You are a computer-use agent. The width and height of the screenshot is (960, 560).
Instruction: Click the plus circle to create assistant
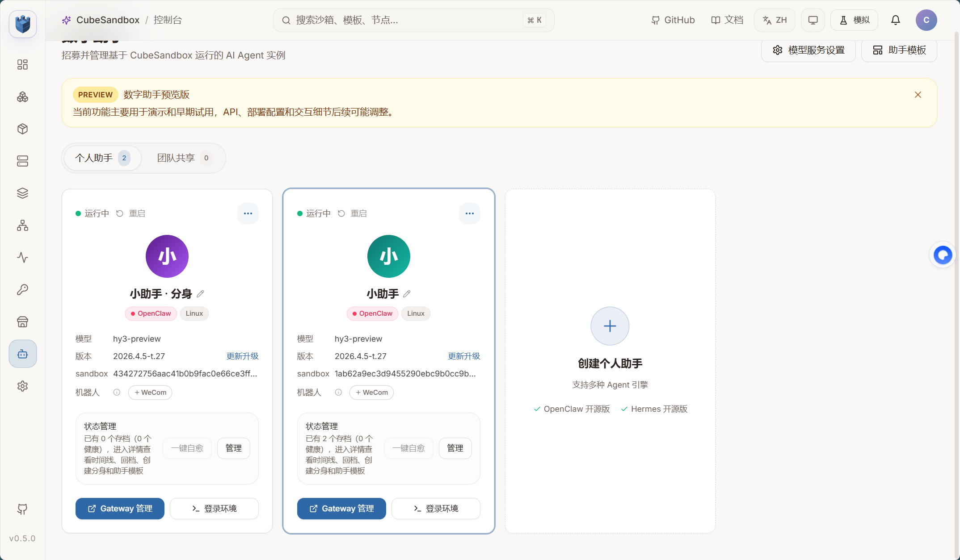(610, 326)
